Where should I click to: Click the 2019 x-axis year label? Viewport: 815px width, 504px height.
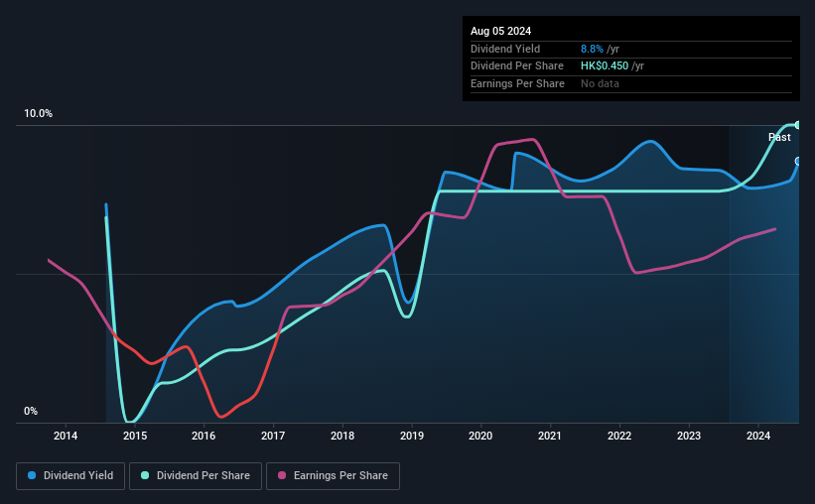tap(412, 436)
